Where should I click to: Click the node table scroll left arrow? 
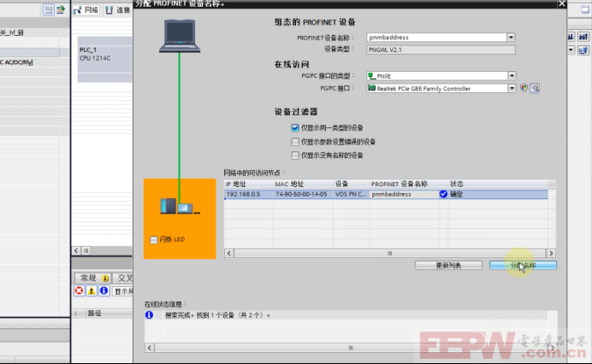tap(229, 253)
